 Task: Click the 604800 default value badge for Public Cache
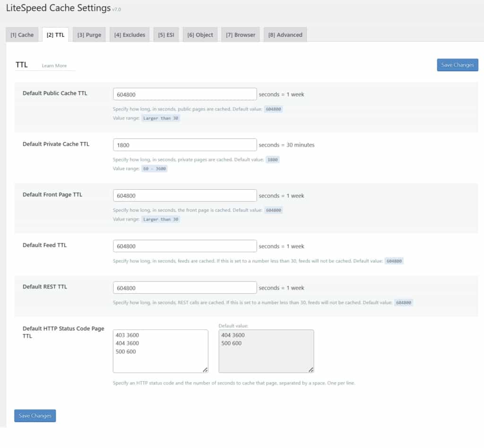(273, 109)
